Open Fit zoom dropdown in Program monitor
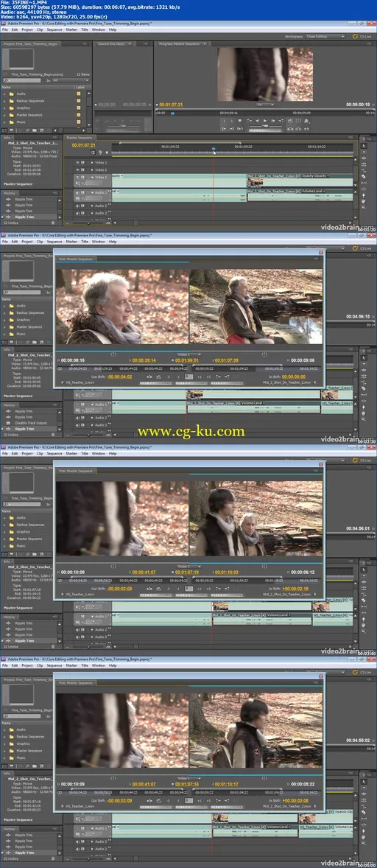377x868 pixels. pos(265,105)
